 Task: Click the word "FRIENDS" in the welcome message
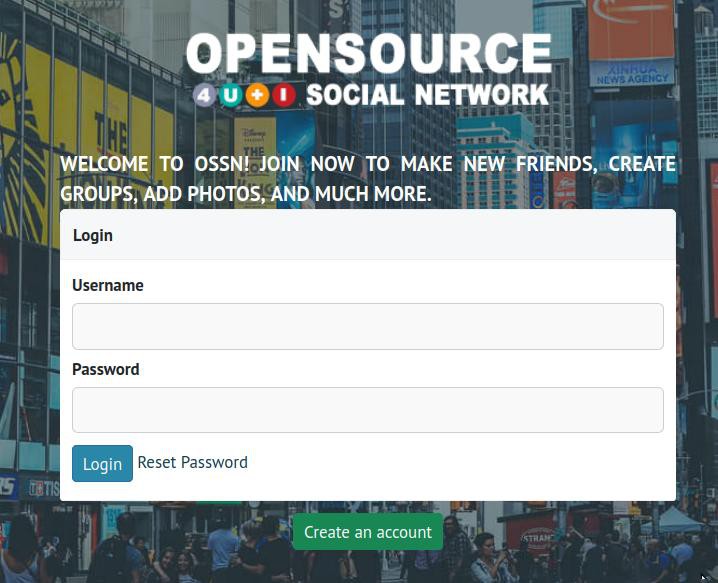[554, 164]
